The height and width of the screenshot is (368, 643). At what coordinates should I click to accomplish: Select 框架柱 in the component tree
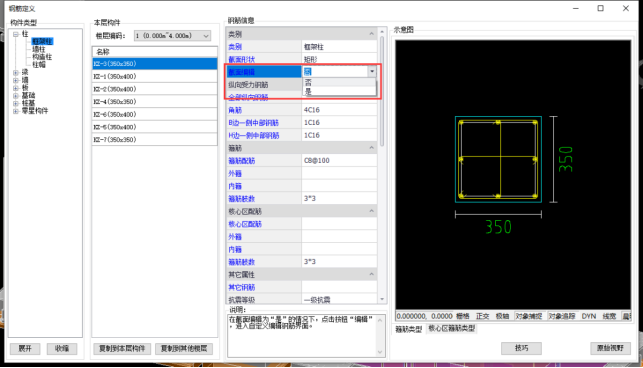[42, 41]
